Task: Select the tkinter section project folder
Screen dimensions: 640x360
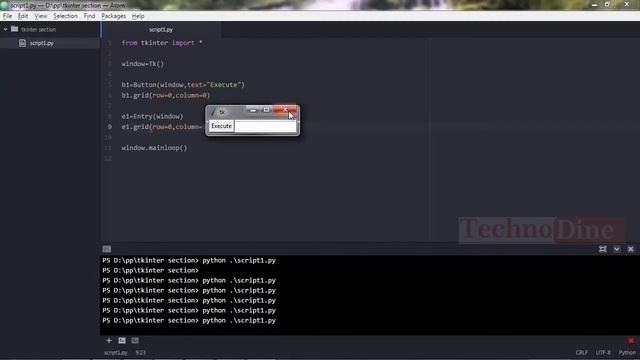Action: coord(38,29)
